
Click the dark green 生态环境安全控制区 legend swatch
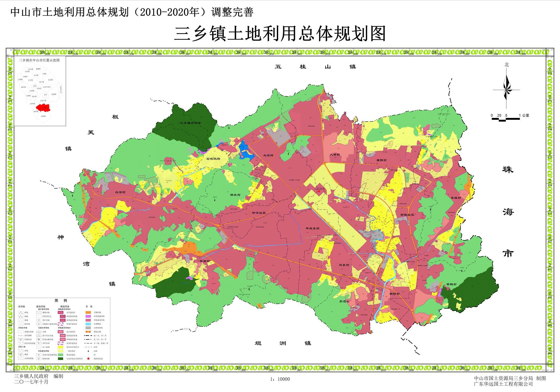point(61,359)
